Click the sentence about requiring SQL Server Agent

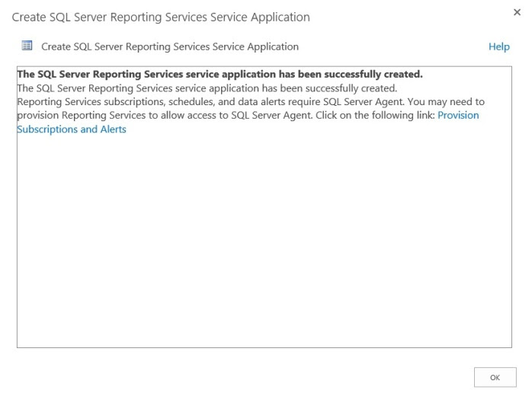point(211,102)
